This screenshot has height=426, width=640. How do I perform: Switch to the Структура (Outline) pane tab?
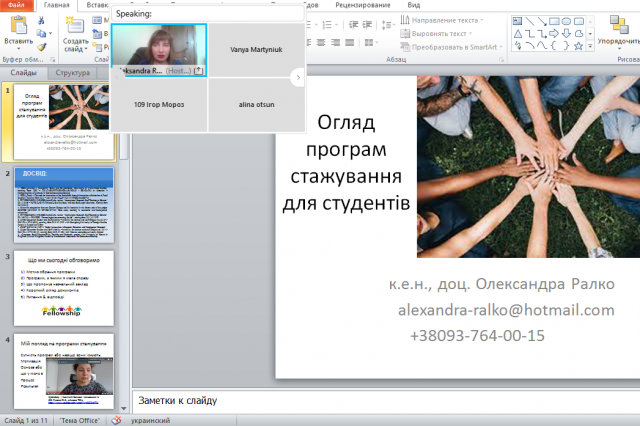pyautogui.click(x=73, y=73)
